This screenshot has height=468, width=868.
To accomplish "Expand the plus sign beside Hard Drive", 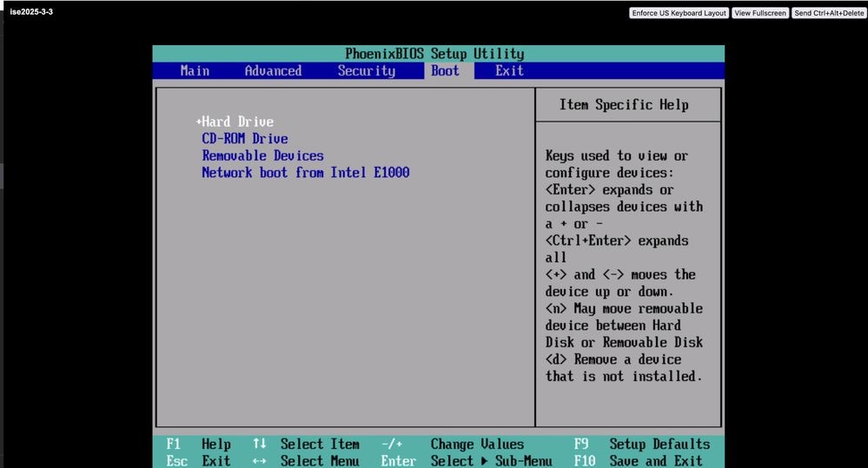I will coord(199,122).
